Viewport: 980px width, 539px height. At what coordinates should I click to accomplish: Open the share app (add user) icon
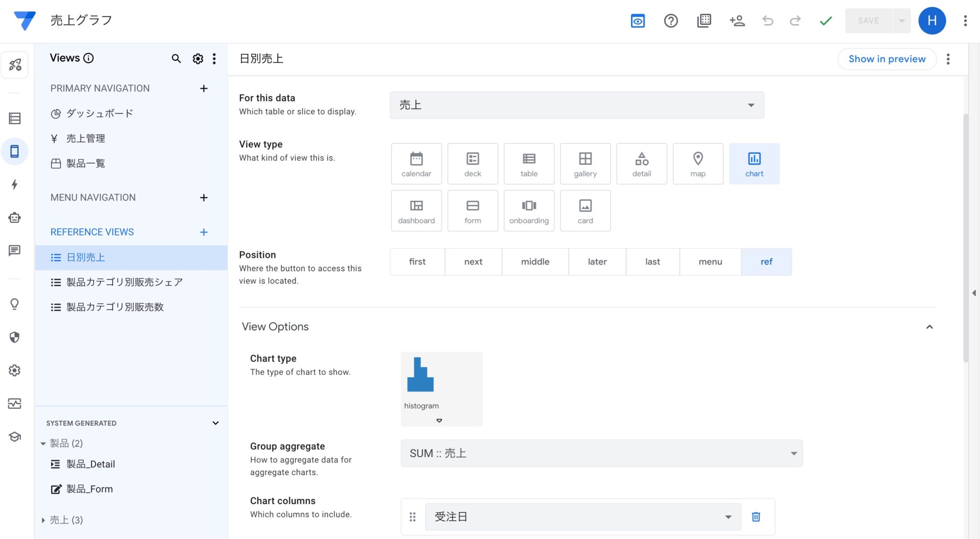click(x=737, y=21)
